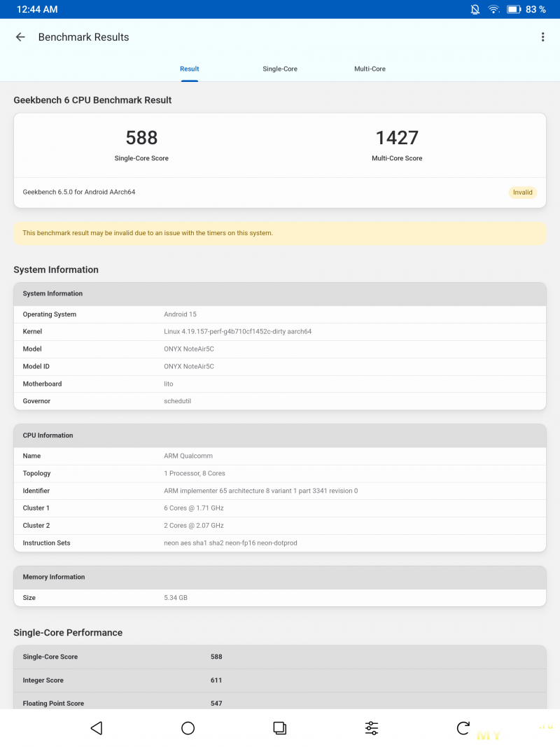Tap the invalid timers warning banner
Image resolution: width=560 pixels, height=747 pixels.
[280, 233]
